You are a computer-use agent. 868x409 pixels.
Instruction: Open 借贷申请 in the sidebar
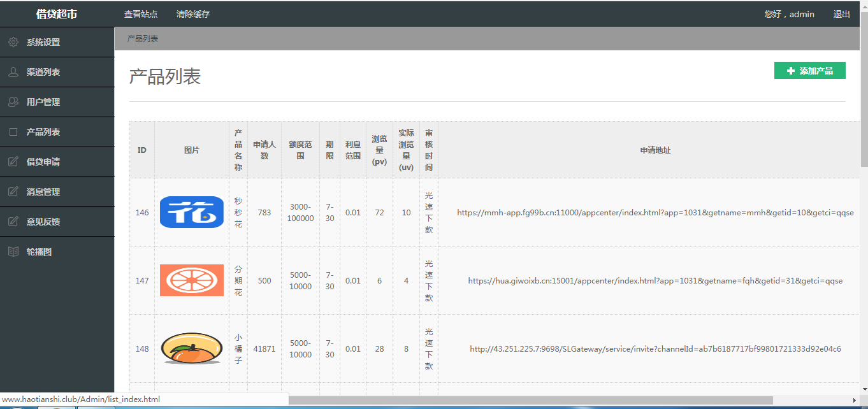[57, 162]
